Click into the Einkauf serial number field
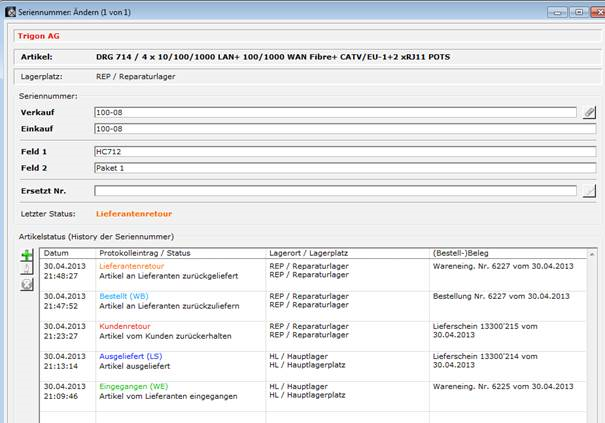The height and width of the screenshot is (423, 605). click(334, 129)
